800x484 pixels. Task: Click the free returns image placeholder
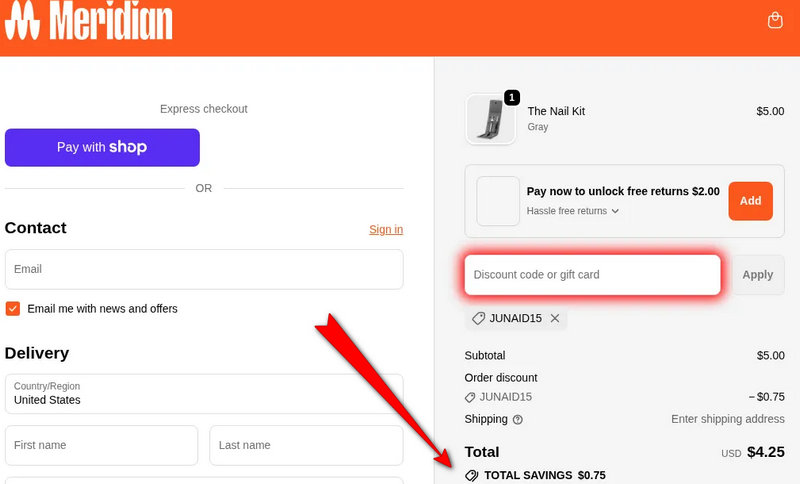click(x=498, y=201)
